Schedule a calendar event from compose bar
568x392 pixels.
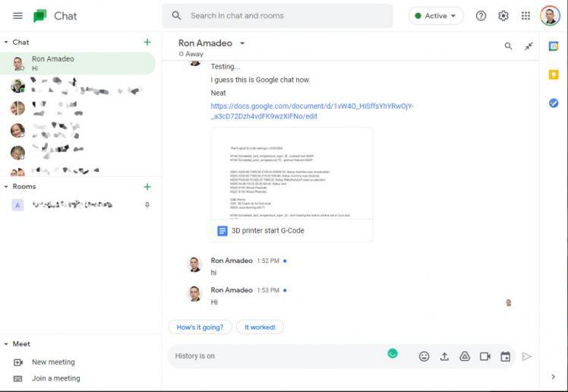pyautogui.click(x=505, y=356)
